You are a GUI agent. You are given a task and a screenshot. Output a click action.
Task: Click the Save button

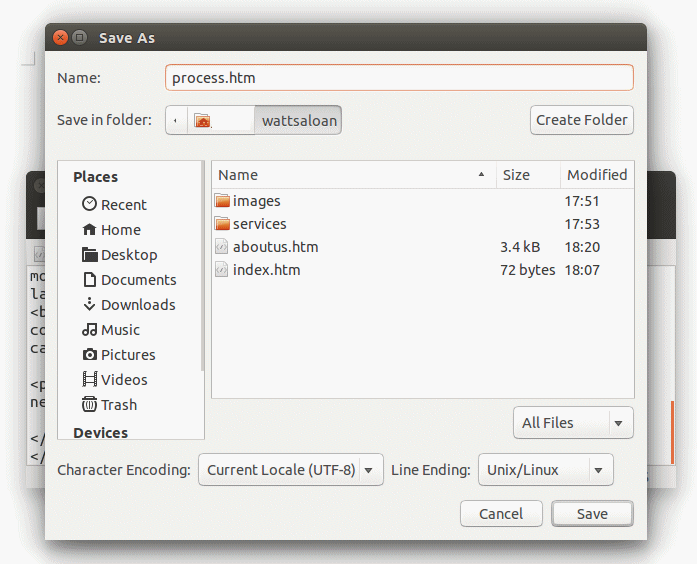click(592, 514)
